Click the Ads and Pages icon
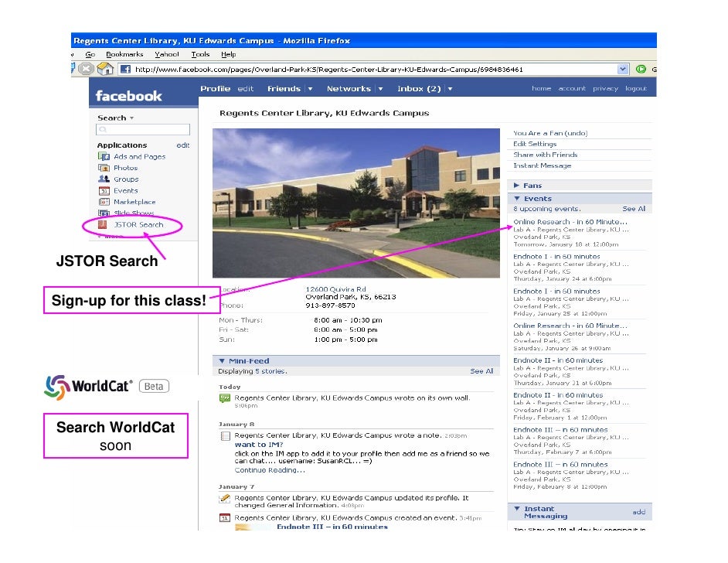 pyautogui.click(x=104, y=156)
